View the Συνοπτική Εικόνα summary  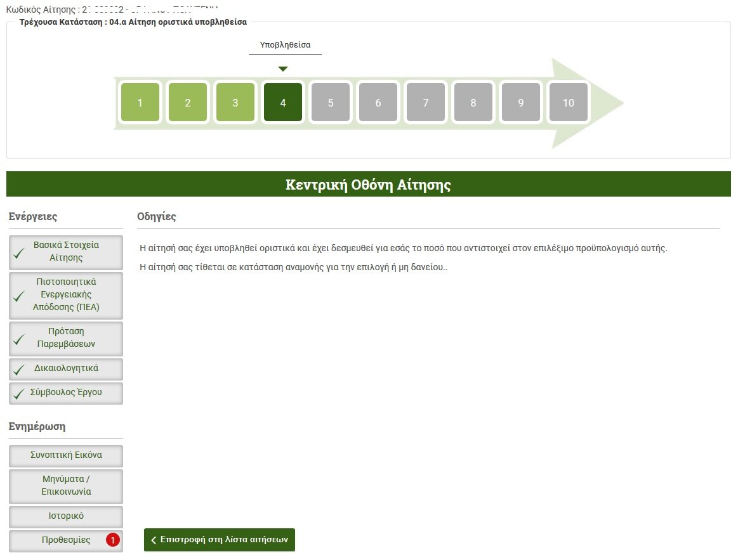tap(66, 455)
